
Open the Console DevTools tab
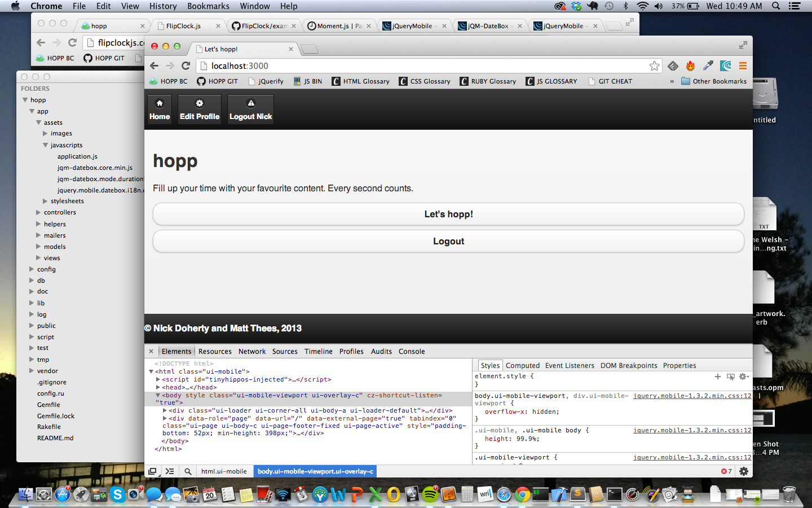click(412, 351)
